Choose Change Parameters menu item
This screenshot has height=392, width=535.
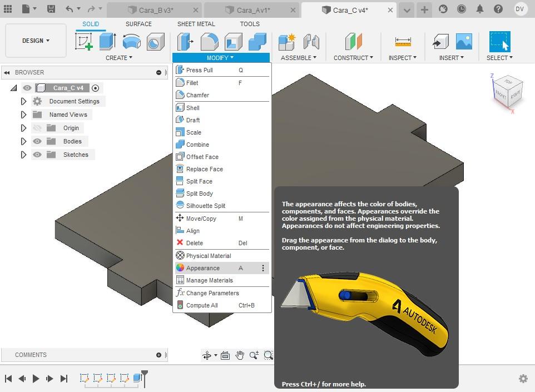222,293
